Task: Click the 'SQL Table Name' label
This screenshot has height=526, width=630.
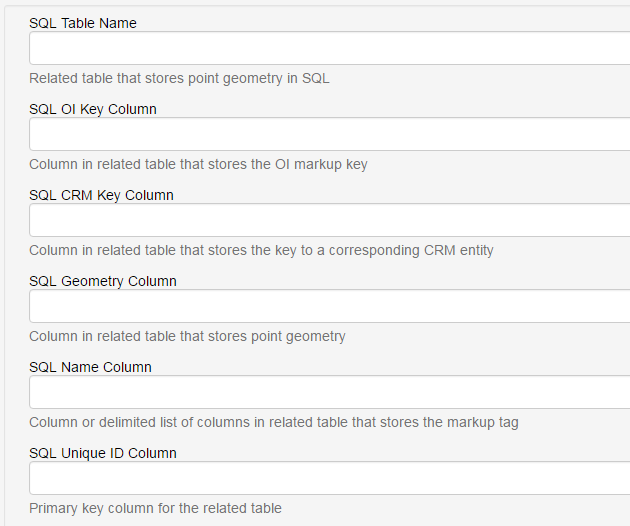Action: (83, 23)
